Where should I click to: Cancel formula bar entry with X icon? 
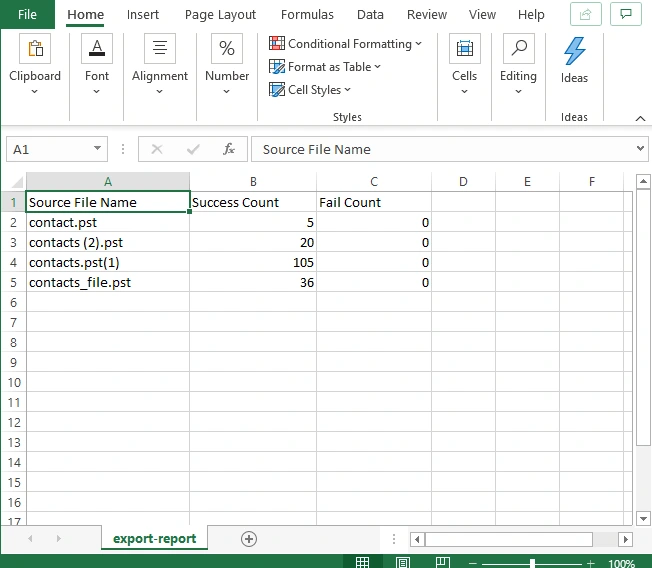pyautogui.click(x=157, y=149)
